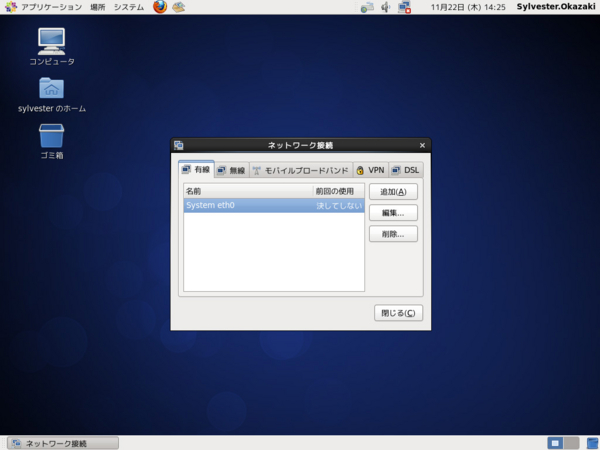
Task: Switch to the 無線 tab
Action: pyautogui.click(x=232, y=170)
